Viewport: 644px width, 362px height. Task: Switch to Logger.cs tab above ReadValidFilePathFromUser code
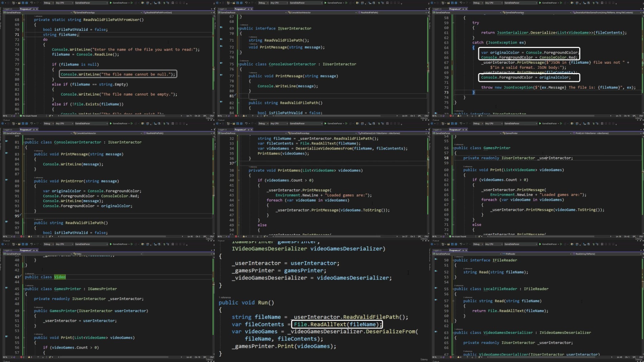pos(8,9)
